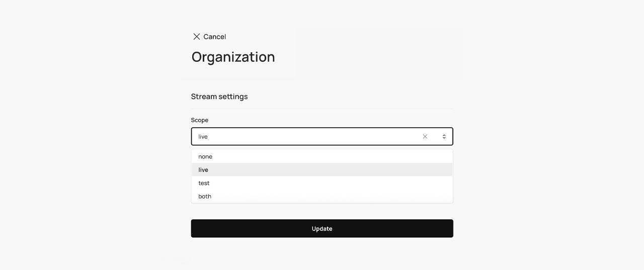Submit stream settings with Update
This screenshot has height=270, width=644.
click(322, 228)
